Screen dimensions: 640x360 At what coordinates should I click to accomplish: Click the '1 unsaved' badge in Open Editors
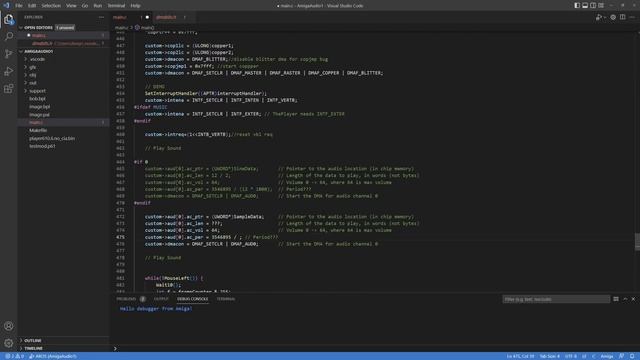[65, 27]
